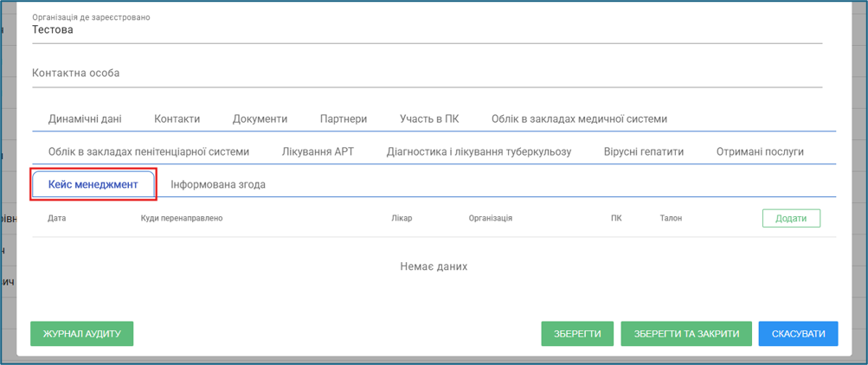Open the Динамічні дані tab
This screenshot has width=868, height=365.
click(85, 118)
